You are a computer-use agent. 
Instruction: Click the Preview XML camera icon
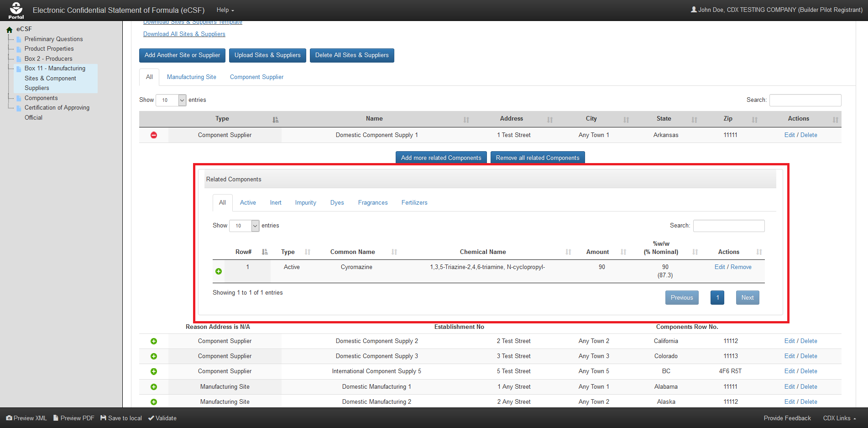point(9,418)
